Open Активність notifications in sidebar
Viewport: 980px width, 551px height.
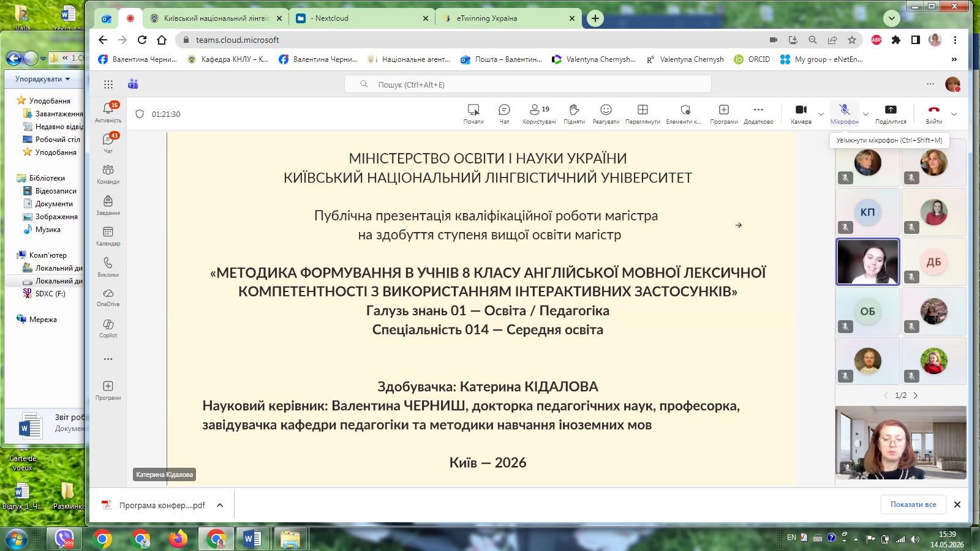click(x=108, y=112)
